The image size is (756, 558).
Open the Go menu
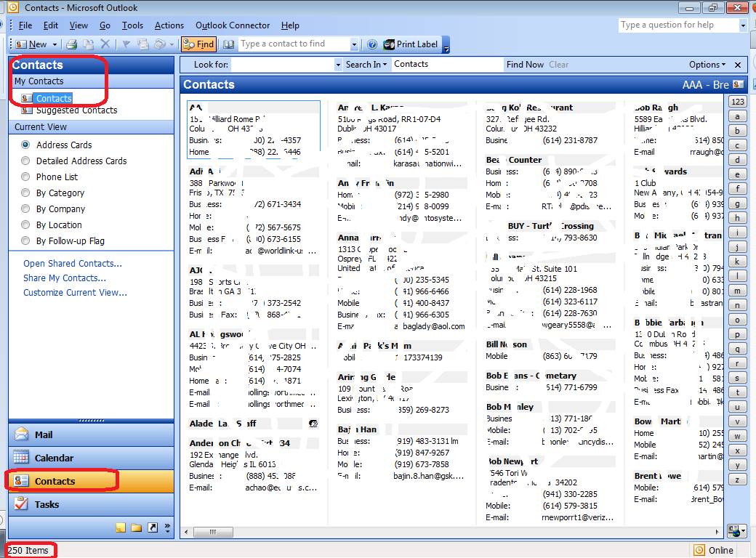point(105,25)
